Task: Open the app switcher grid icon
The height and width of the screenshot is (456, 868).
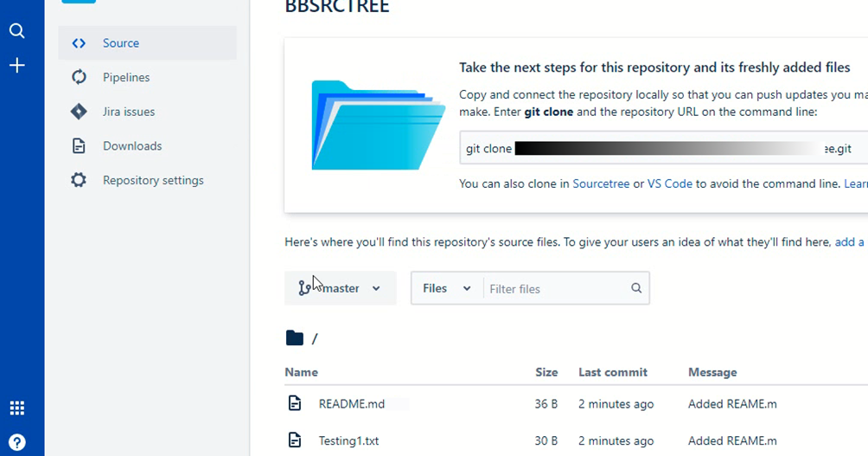Action: 16,408
